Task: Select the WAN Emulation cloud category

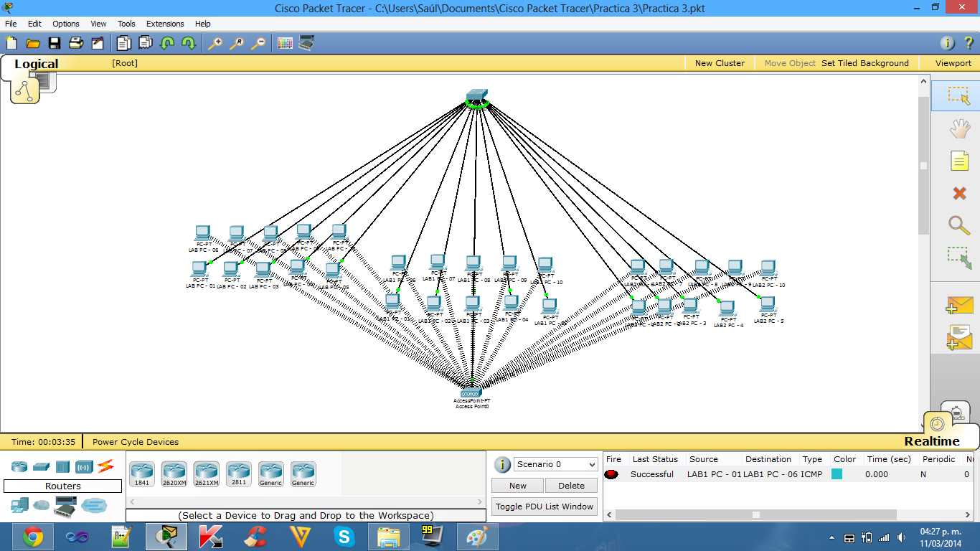Action: pyautogui.click(x=41, y=505)
